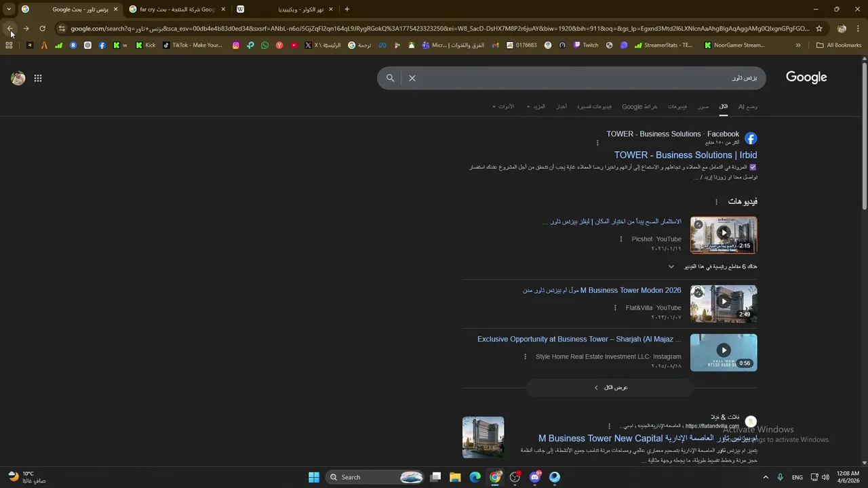868x488 pixels.
Task: Open a new browser tab with plus
Action: click(347, 9)
